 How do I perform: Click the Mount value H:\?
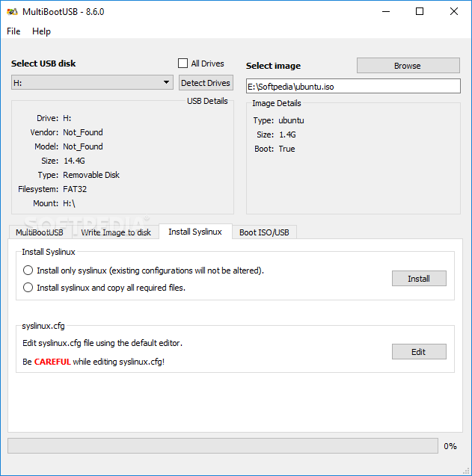tap(69, 203)
